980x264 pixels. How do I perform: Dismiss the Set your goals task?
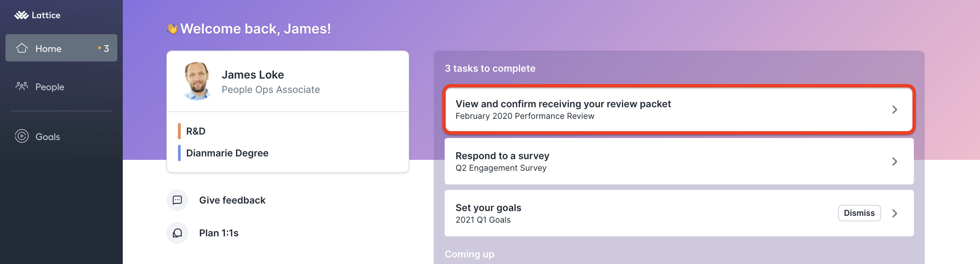859,213
